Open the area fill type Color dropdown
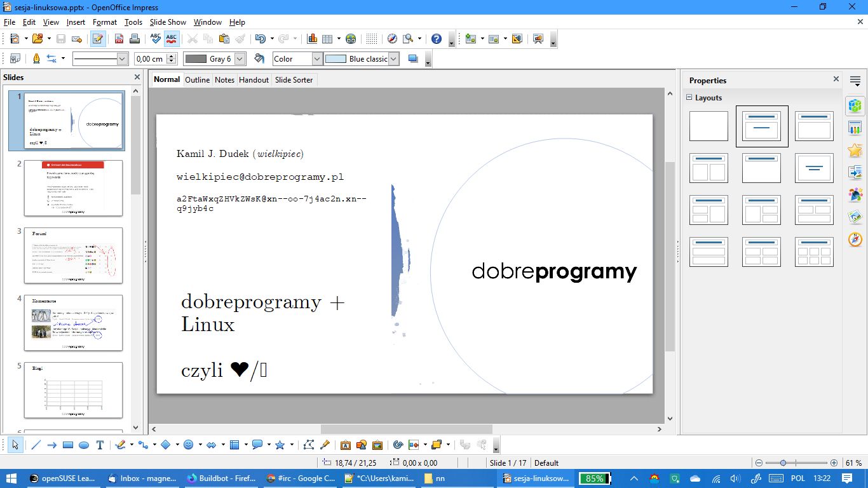 pyautogui.click(x=317, y=58)
